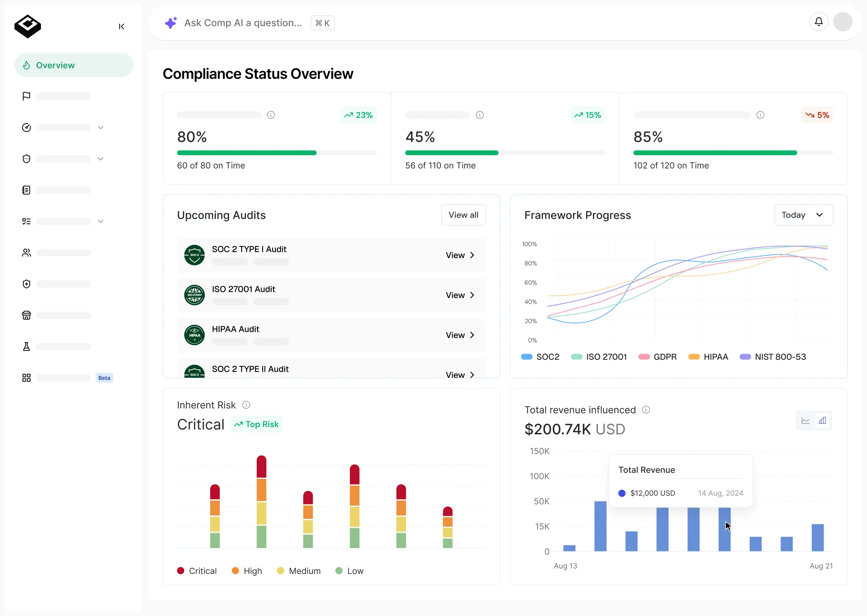View the HIPAA Audit details

(460, 335)
